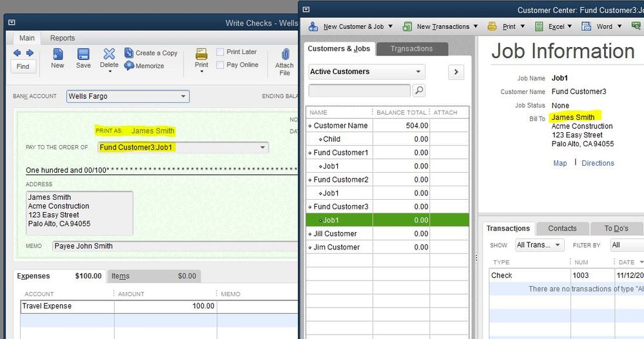This screenshot has height=339, width=644.
Task: Sort by the Balance Total column header
Action: [x=401, y=112]
